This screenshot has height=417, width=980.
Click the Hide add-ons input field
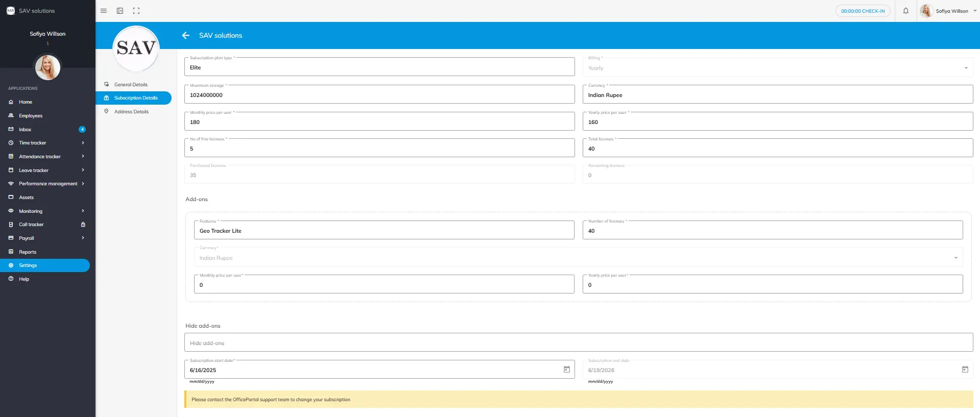tap(578, 343)
